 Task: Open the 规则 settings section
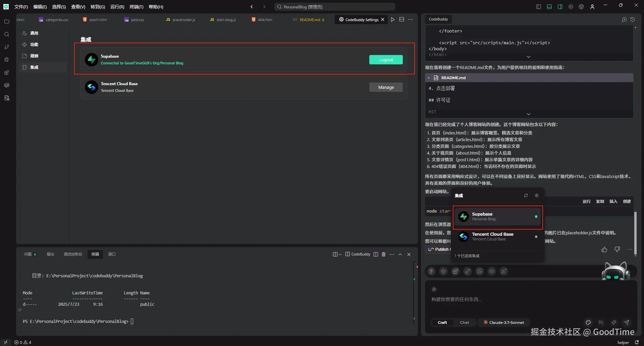coord(43,56)
